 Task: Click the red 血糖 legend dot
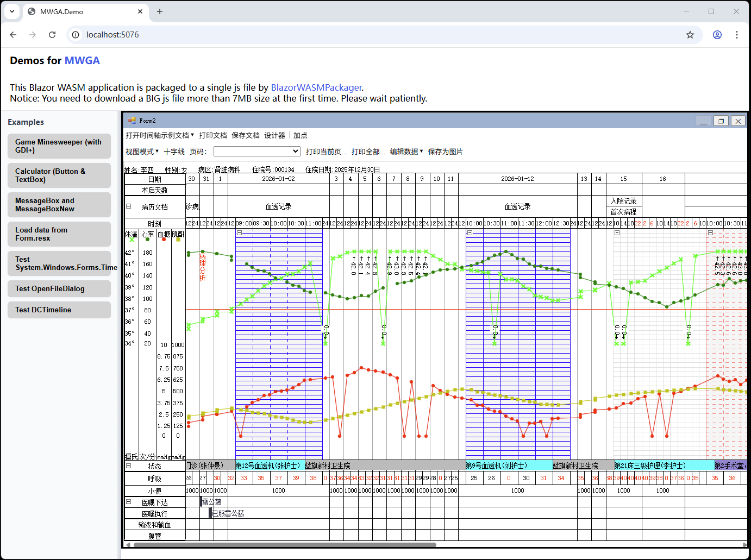(x=164, y=240)
